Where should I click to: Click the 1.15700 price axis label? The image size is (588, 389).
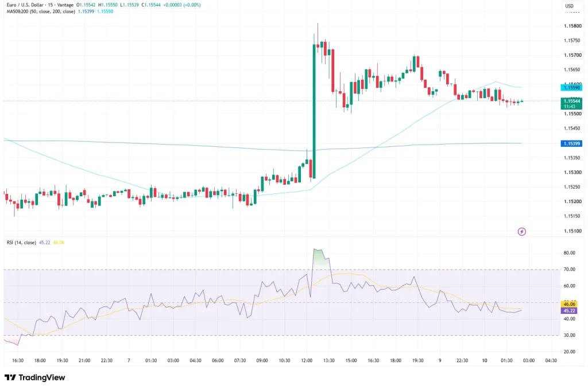tap(572, 55)
